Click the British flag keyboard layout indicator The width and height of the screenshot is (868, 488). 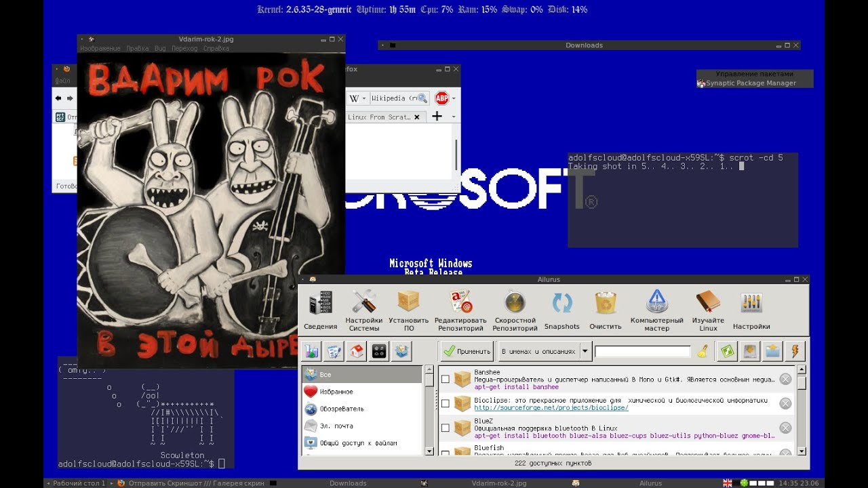pyautogui.click(x=728, y=483)
